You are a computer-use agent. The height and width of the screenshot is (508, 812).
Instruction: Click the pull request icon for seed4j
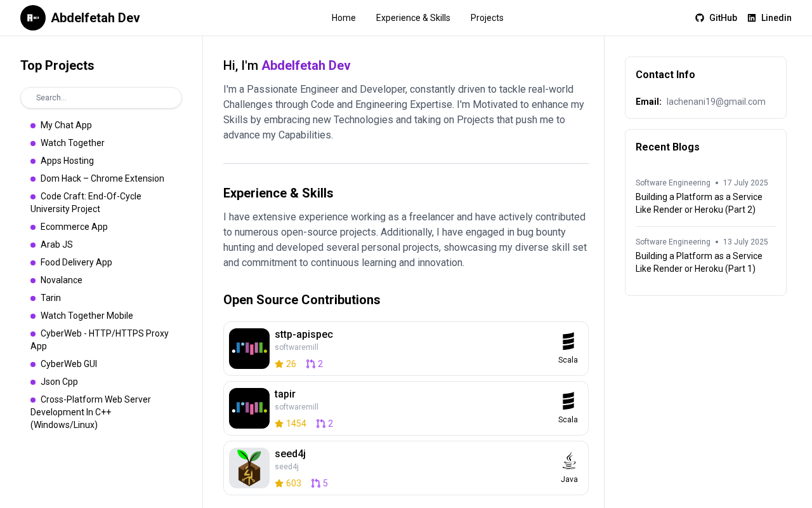[315, 483]
